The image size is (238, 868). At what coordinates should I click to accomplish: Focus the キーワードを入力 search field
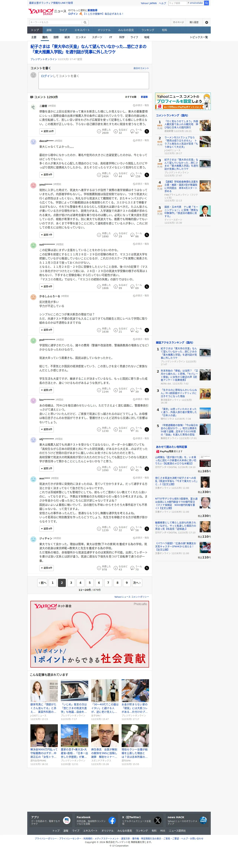tap(56, 22)
